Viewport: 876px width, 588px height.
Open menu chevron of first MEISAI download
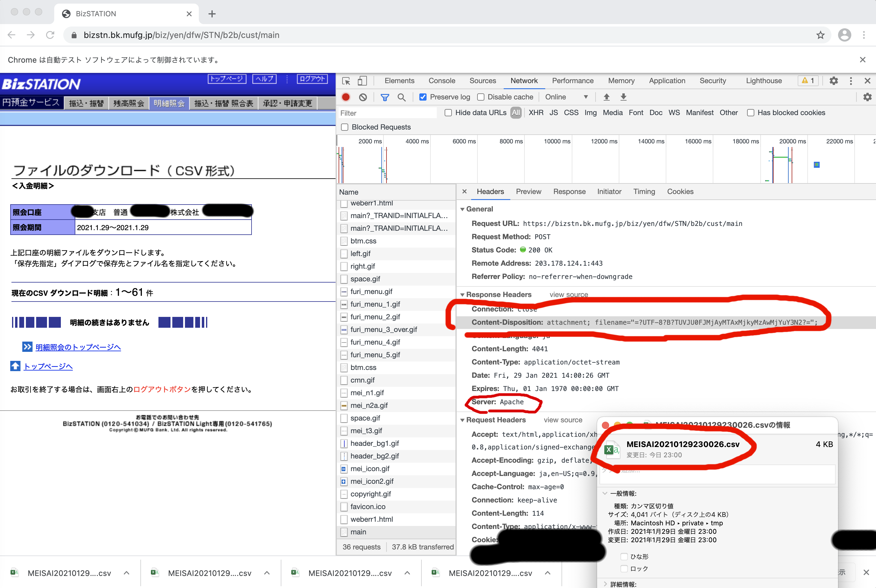coord(127,573)
